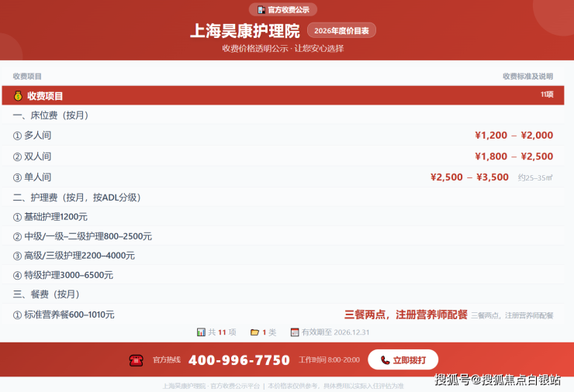
Task: Click the 上海昊康护理院 title
Action: 245,31
